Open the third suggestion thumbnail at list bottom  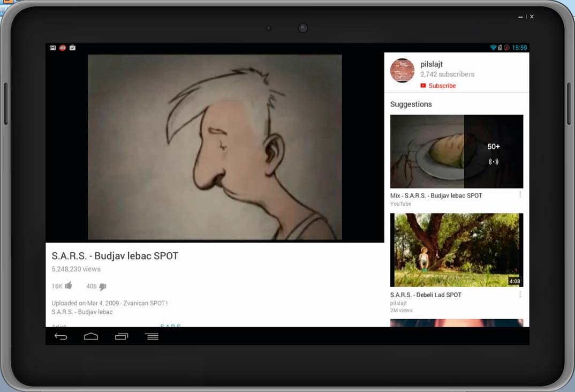[457, 323]
